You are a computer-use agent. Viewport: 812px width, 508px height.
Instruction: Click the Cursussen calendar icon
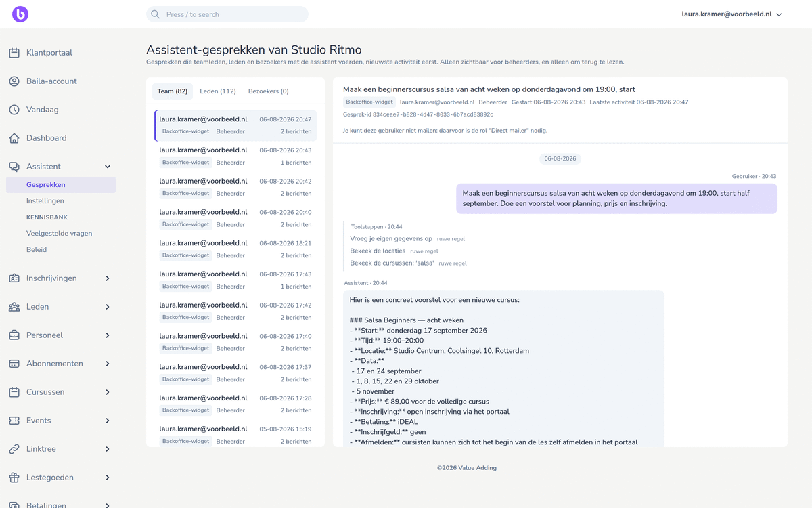pos(14,392)
